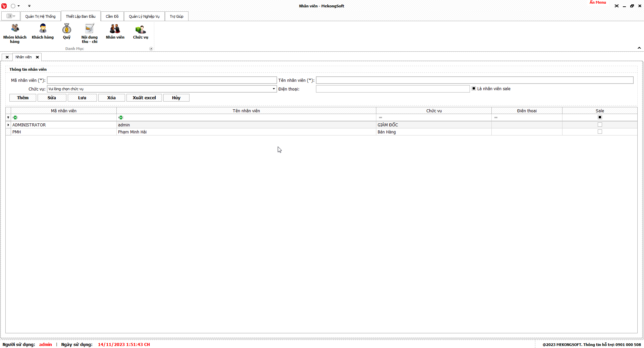Screen dimensions: 644x348
Task: Sort by the Mã nhân viên column header
Action: click(x=64, y=111)
